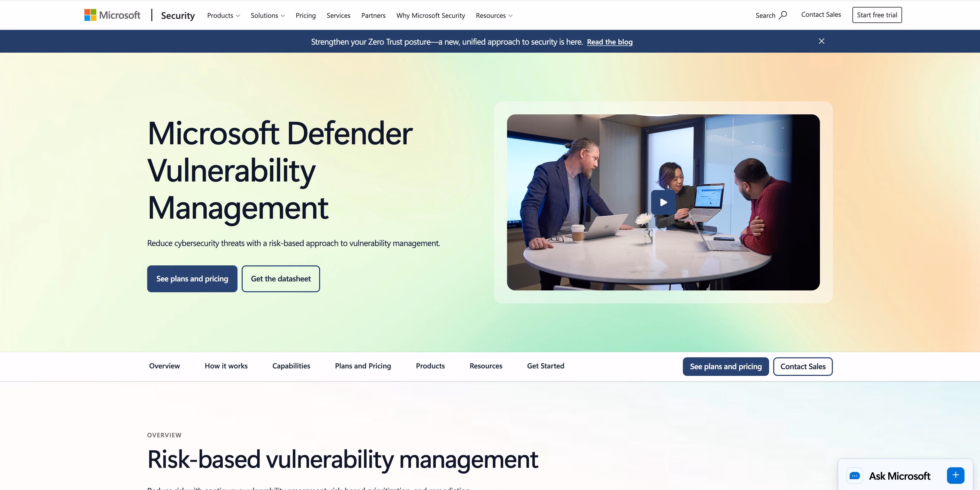Go to the Plans and Pricing tab
The width and height of the screenshot is (980, 490).
pyautogui.click(x=363, y=366)
